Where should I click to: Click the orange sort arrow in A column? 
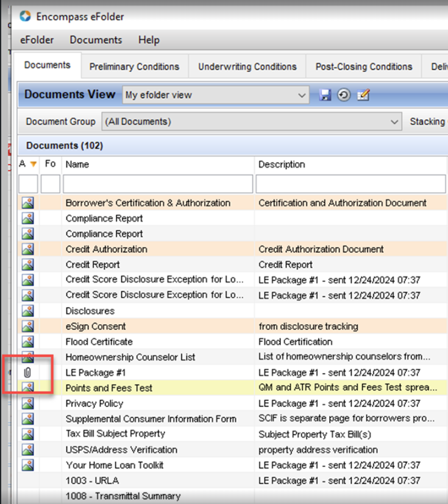[34, 165]
